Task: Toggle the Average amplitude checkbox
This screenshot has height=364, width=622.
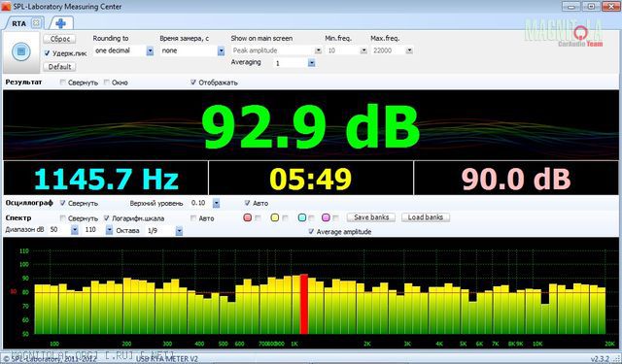Action: click(x=311, y=231)
